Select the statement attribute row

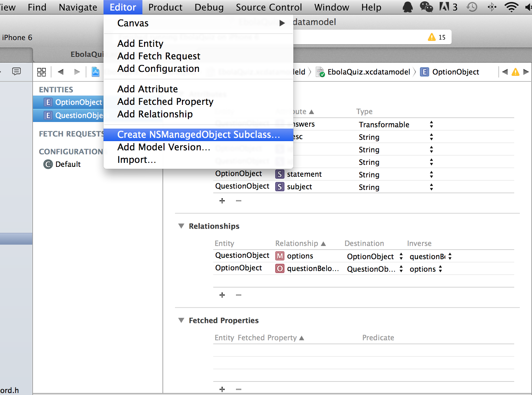[x=364, y=174]
